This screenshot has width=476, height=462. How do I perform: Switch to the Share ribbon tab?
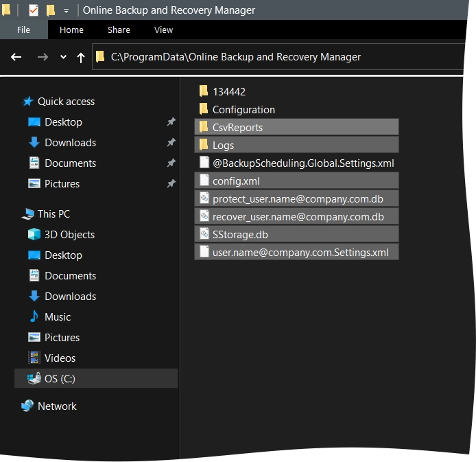point(119,30)
